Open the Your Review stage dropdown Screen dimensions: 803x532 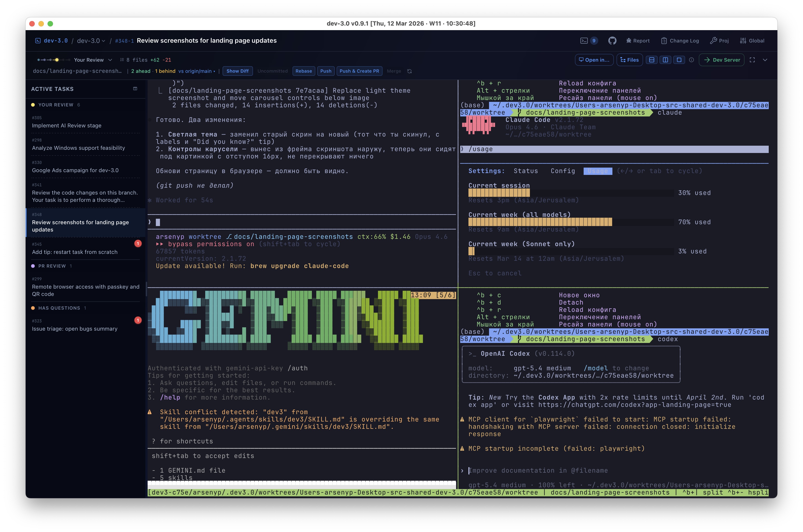click(x=93, y=60)
